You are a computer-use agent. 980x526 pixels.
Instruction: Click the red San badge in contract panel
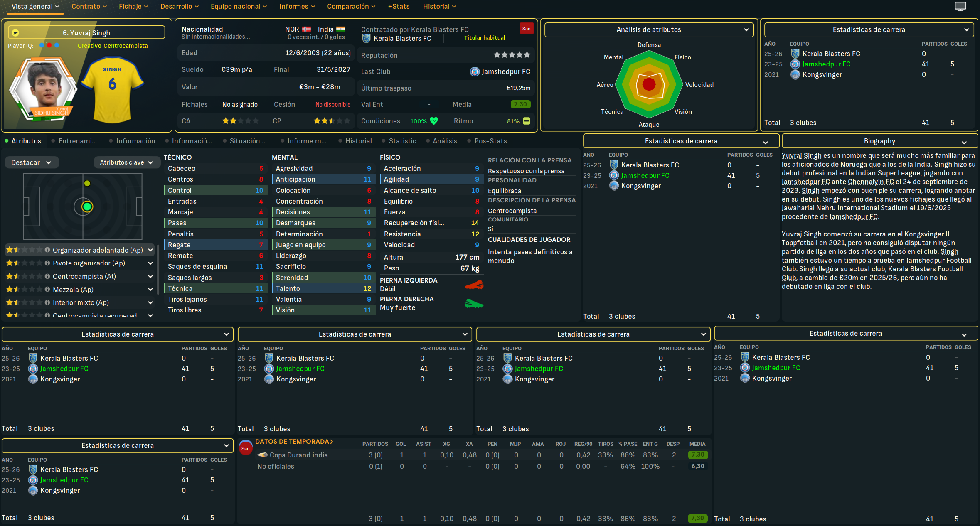click(x=526, y=29)
